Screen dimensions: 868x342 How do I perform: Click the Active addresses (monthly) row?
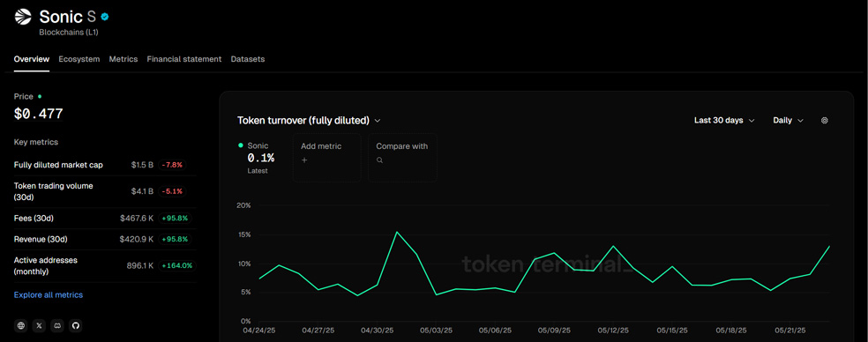[105, 265]
